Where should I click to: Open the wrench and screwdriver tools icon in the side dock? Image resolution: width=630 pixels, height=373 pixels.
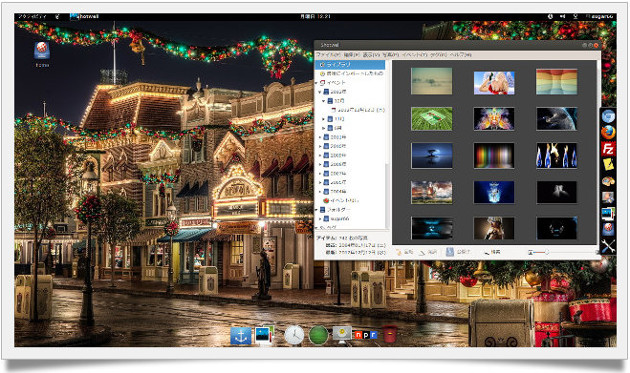(608, 246)
